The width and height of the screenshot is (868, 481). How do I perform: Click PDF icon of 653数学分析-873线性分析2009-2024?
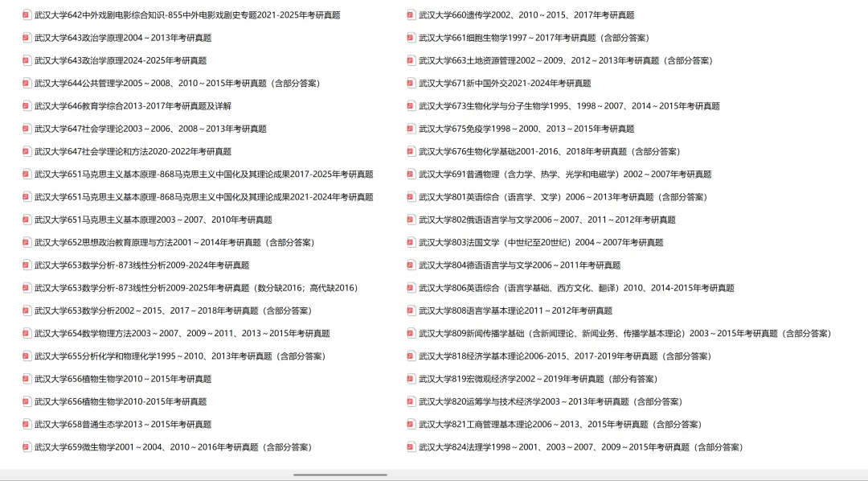(x=27, y=265)
